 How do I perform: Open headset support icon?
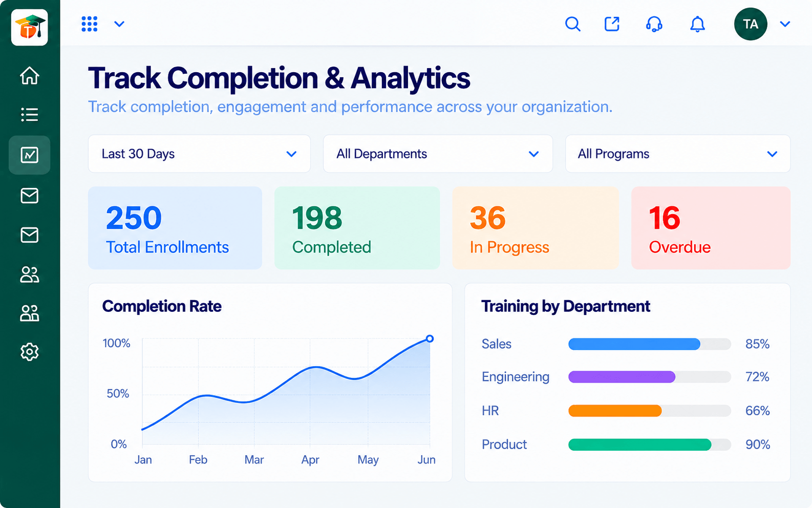coord(654,24)
